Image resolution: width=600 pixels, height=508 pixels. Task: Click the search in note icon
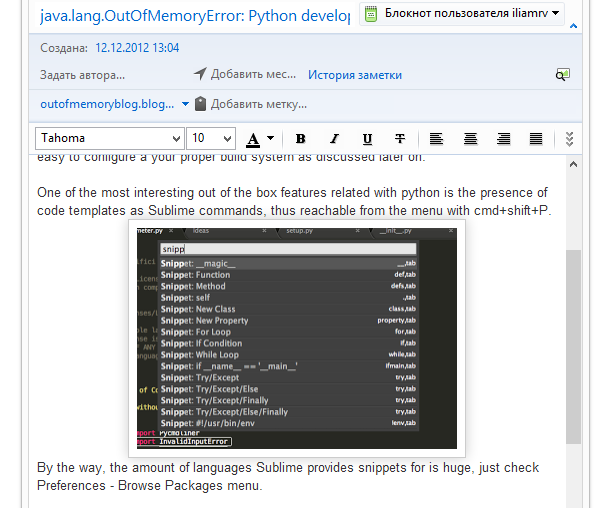[562, 75]
